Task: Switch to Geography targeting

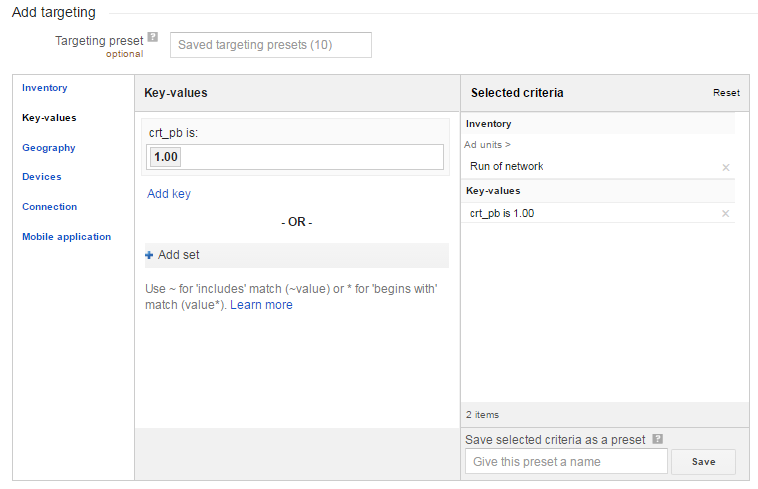Action: 49,148
